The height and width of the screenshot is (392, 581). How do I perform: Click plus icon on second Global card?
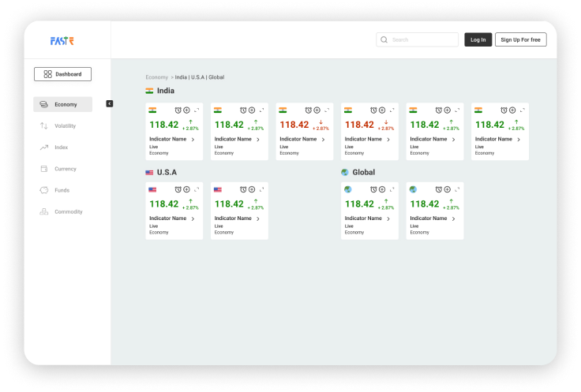[448, 189]
